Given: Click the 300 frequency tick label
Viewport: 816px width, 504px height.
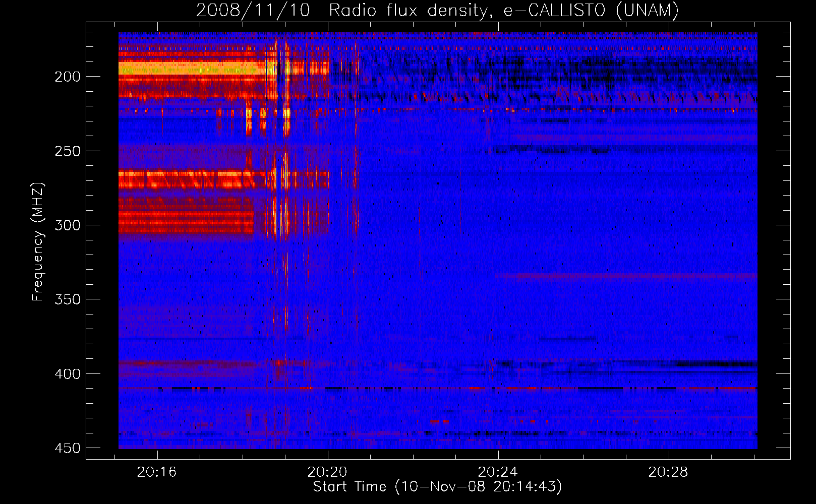Looking at the screenshot, I should pyautogui.click(x=67, y=225).
